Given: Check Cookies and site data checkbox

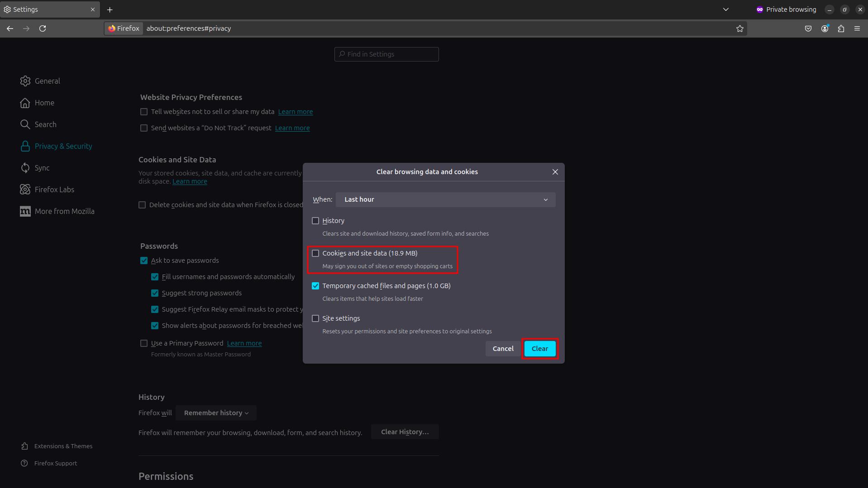Looking at the screenshot, I should point(315,253).
